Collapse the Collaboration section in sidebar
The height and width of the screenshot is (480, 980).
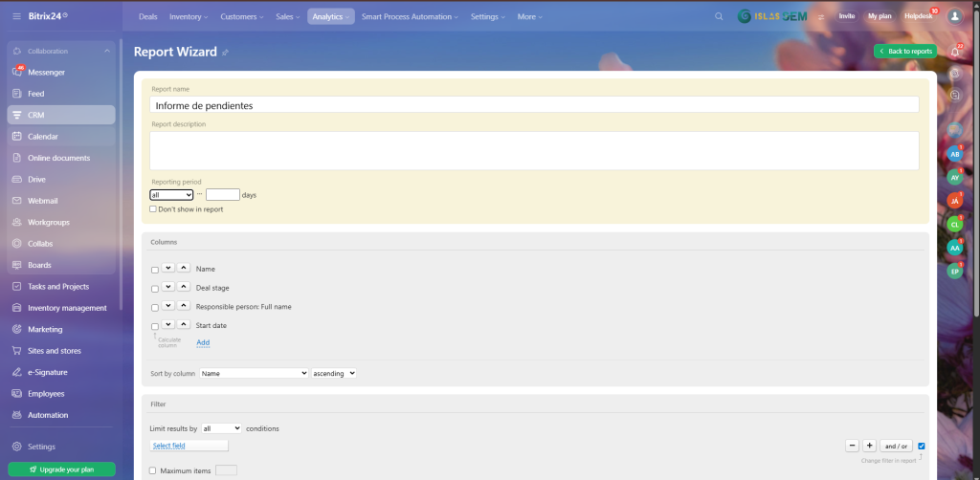click(x=106, y=51)
